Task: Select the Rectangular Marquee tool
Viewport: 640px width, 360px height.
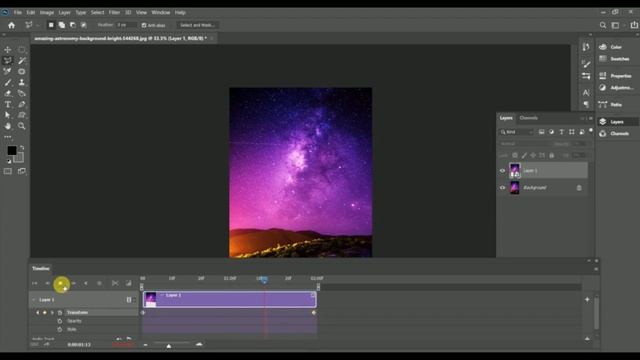Action: click(22, 49)
